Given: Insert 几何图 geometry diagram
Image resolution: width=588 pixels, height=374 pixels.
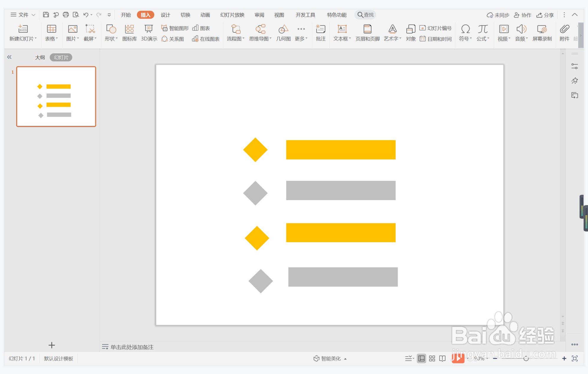Looking at the screenshot, I should click(283, 33).
